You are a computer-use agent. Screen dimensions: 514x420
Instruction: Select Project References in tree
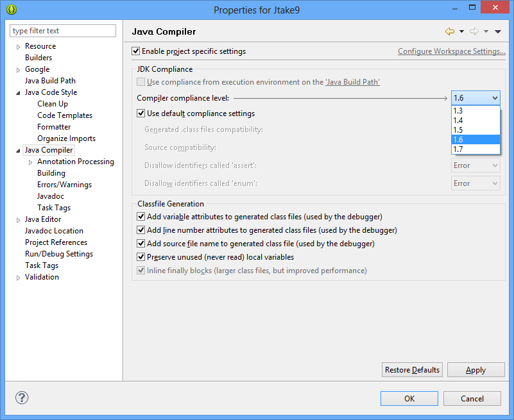(x=56, y=242)
